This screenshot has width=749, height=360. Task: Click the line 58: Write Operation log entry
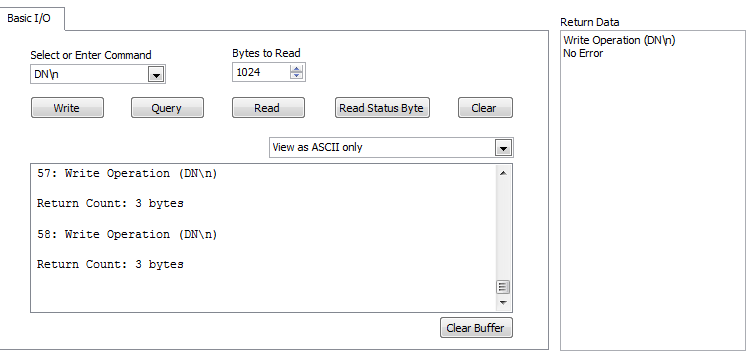[x=127, y=234]
